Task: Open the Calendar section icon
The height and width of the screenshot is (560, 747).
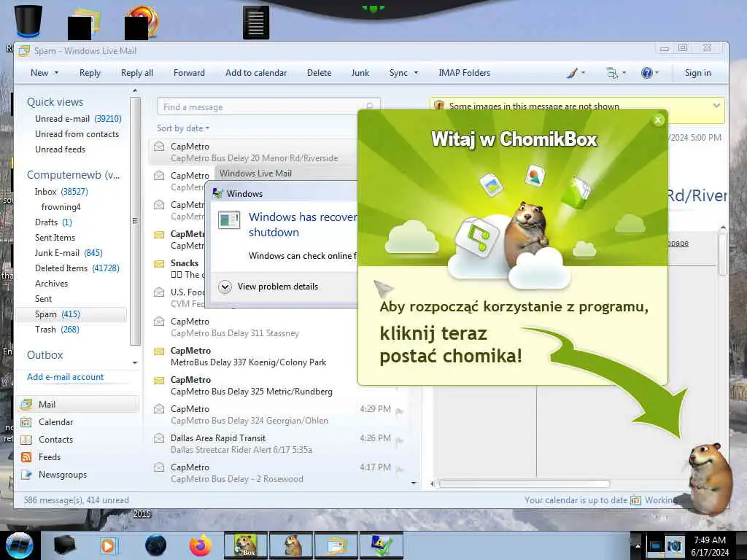Action: [26, 422]
